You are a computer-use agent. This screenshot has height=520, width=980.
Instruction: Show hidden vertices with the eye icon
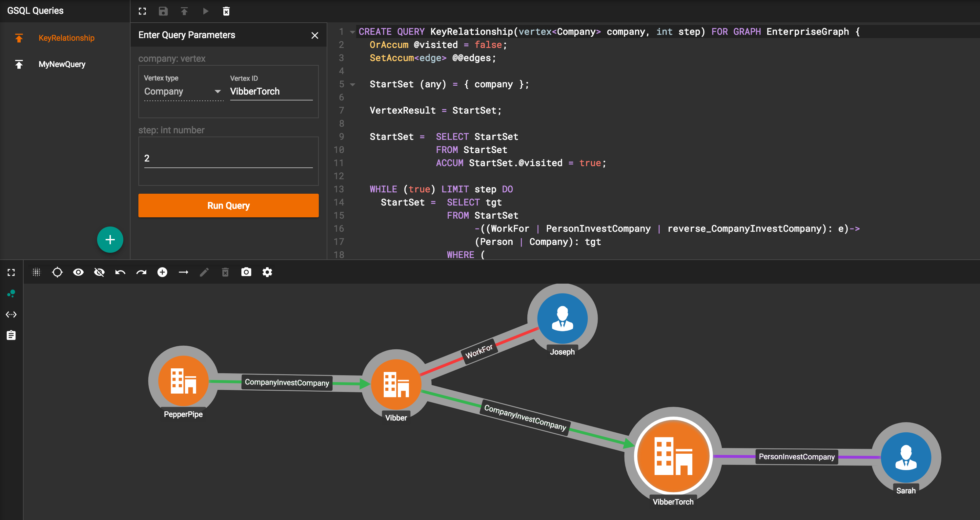point(78,272)
